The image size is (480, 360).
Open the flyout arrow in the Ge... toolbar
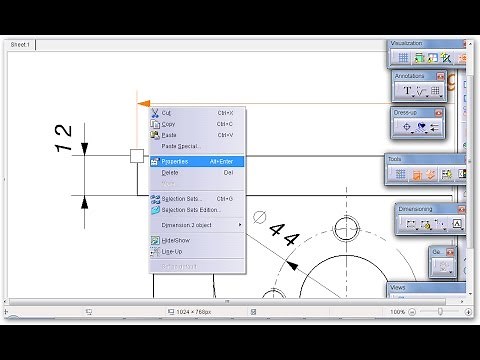451,273
